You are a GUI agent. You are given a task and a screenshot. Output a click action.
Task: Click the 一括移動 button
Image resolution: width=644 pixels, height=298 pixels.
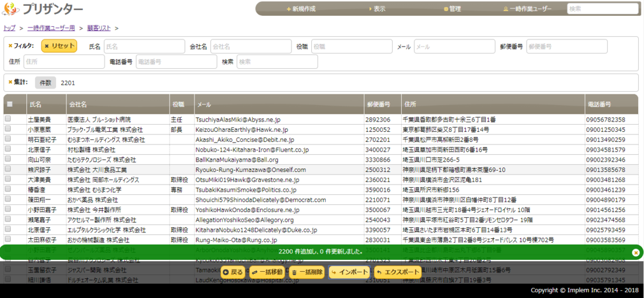267,272
